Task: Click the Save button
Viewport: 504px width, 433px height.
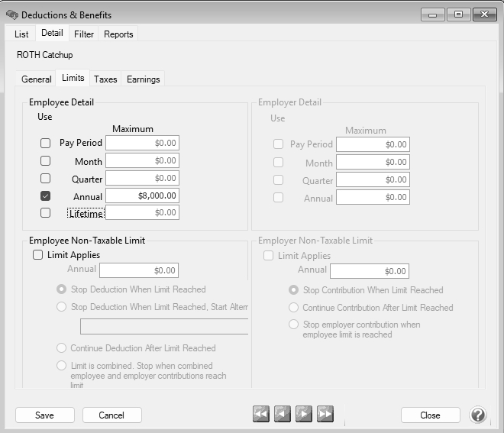Action: click(x=45, y=415)
